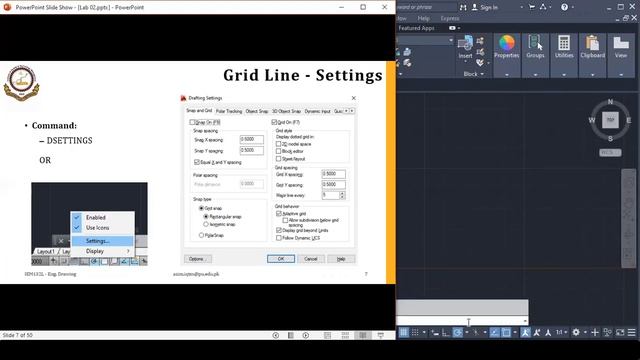Open status bar Customization hamburger menu
The width and height of the screenshot is (640, 360).
click(x=632, y=332)
